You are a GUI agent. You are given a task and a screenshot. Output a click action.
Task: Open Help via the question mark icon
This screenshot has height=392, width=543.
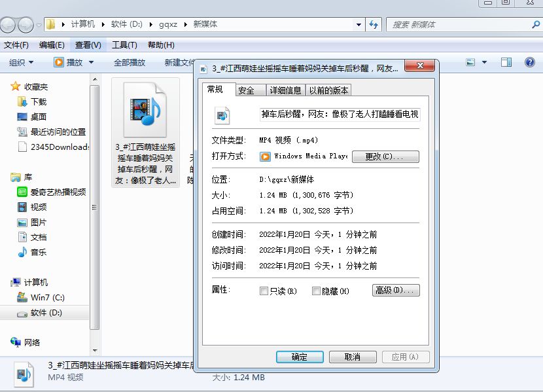click(x=529, y=61)
